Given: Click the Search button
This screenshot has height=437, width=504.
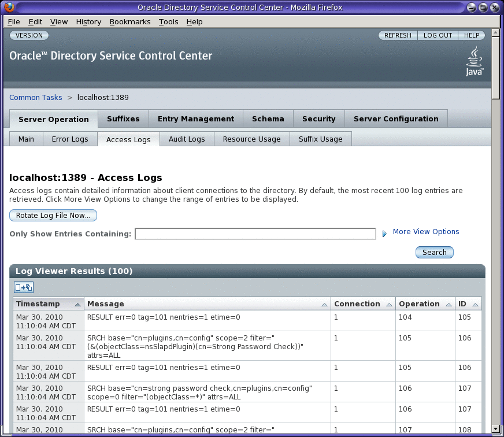Looking at the screenshot, I should 434,253.
